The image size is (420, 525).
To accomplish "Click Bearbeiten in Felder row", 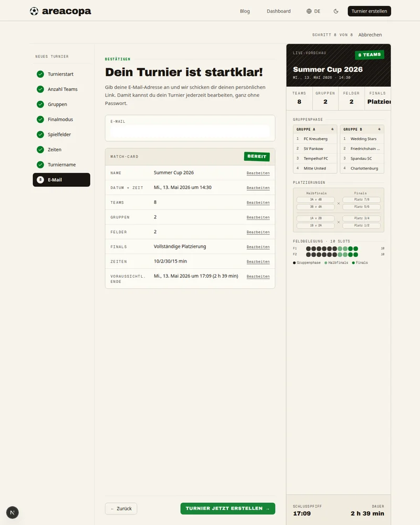I will 258,232.
